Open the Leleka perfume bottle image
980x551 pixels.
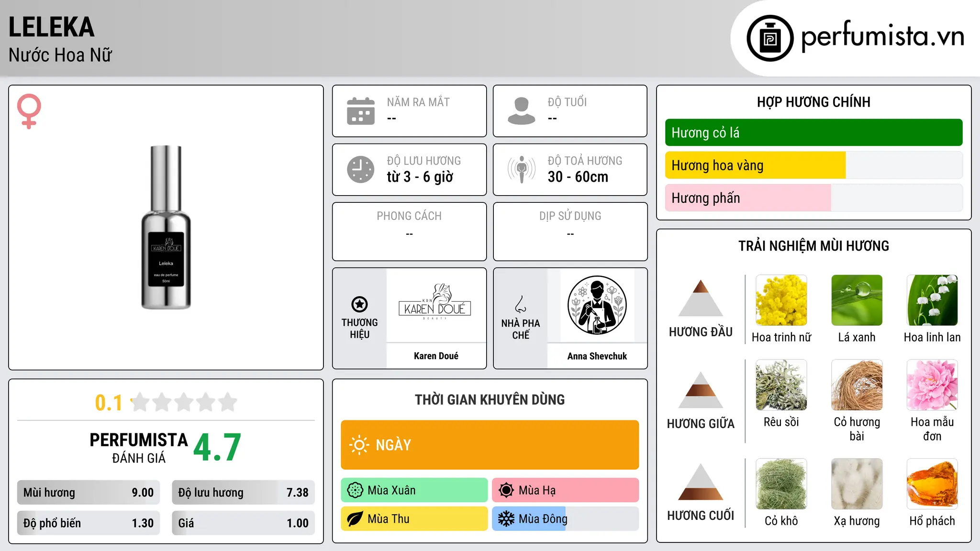point(166,227)
